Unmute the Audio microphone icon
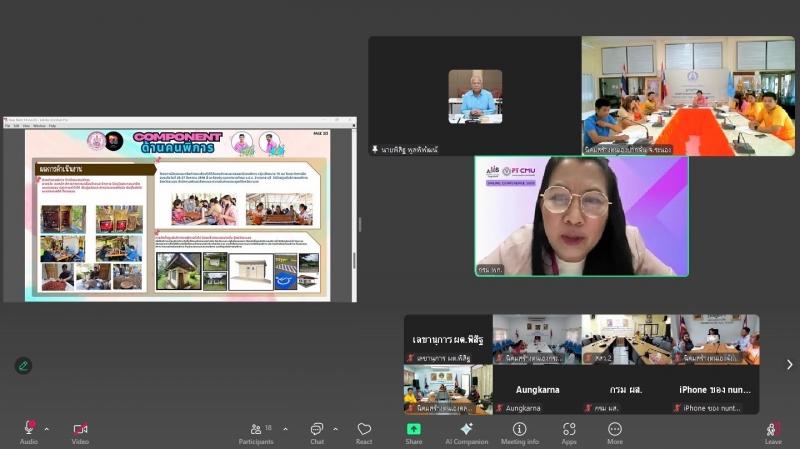800x449 pixels. click(x=30, y=429)
